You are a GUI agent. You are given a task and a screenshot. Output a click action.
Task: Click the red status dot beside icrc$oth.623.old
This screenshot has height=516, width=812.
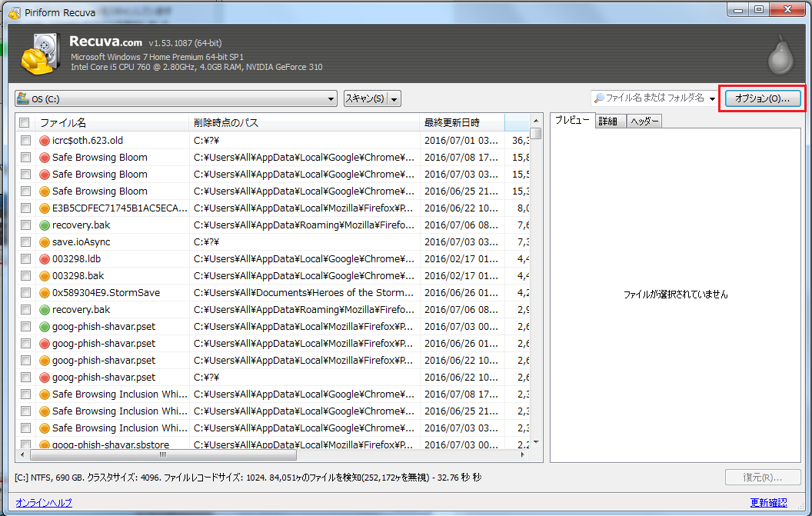click(45, 141)
